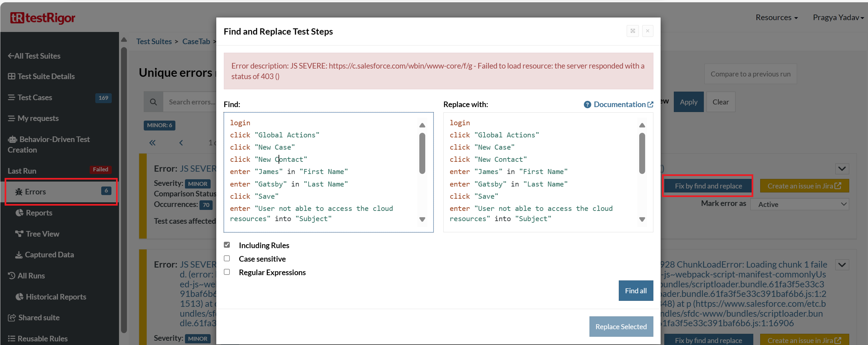
Task: Enable the Regular Expressions checkbox
Action: 227,272
